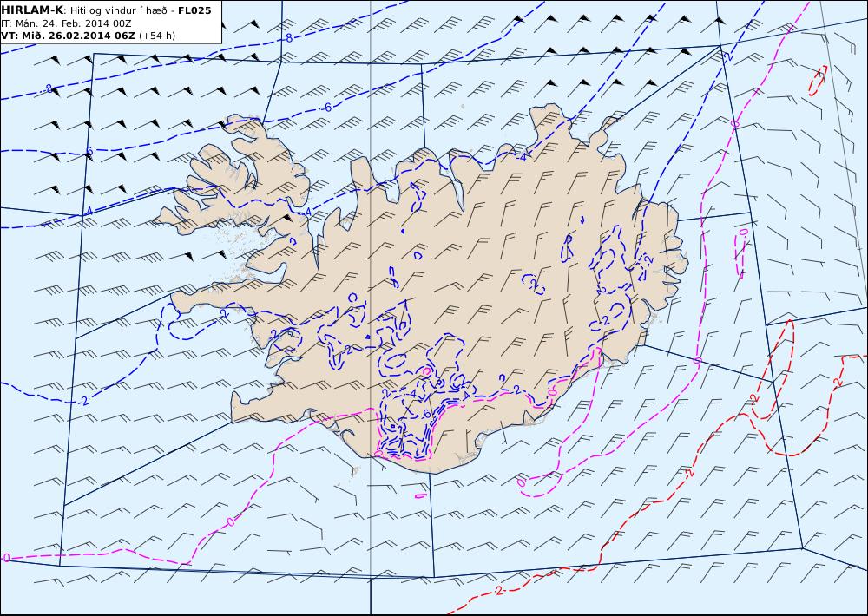Click the magenta 0 label at far left edge
Image resolution: width=868 pixels, height=616 pixels.
pos(7,557)
